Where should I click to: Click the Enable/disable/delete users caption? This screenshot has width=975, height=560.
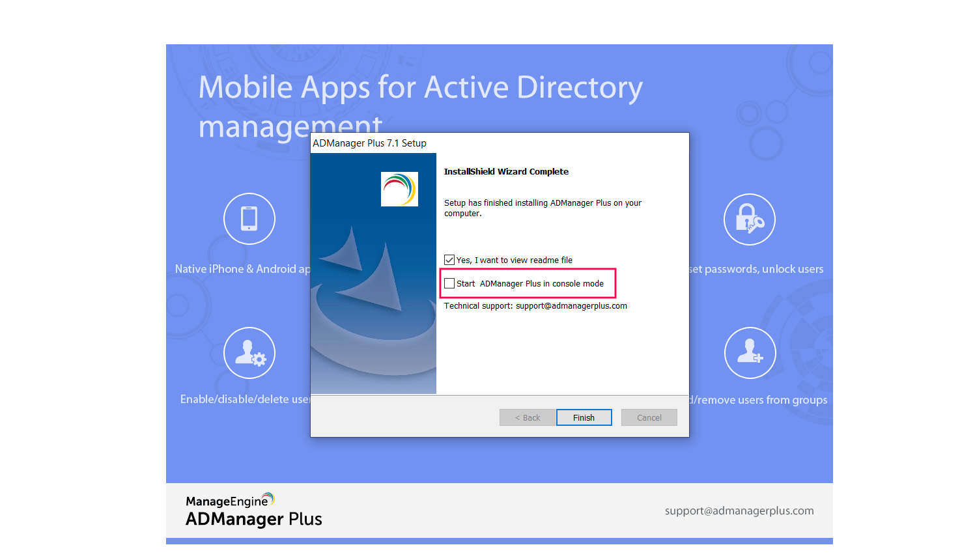pos(245,399)
